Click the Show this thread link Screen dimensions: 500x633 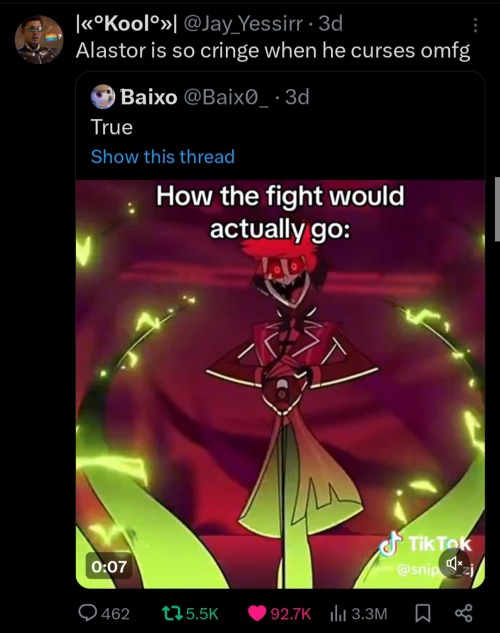pyautogui.click(x=163, y=156)
